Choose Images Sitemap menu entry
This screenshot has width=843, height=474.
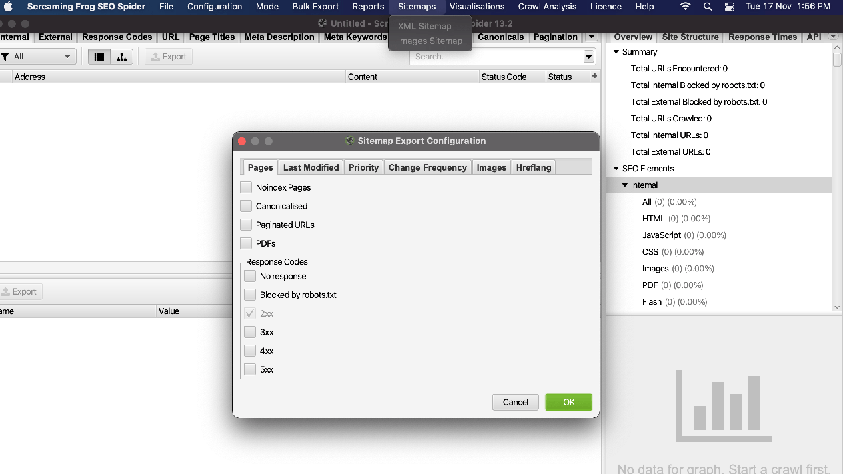point(430,41)
